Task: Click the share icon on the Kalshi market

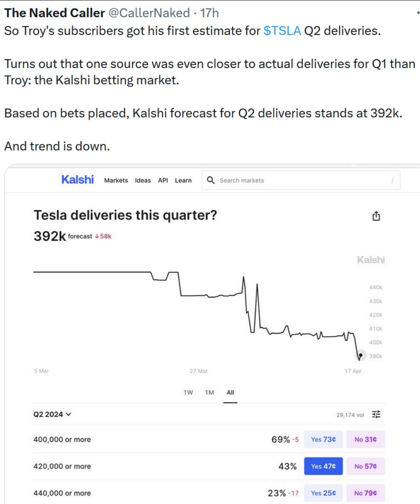Action: pos(376,216)
